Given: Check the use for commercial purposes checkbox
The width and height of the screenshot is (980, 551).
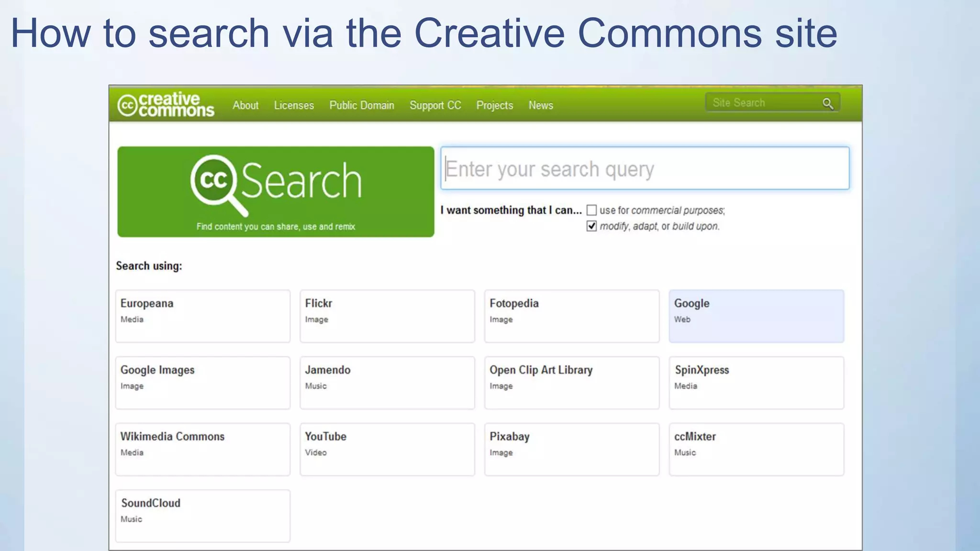Looking at the screenshot, I should 591,210.
